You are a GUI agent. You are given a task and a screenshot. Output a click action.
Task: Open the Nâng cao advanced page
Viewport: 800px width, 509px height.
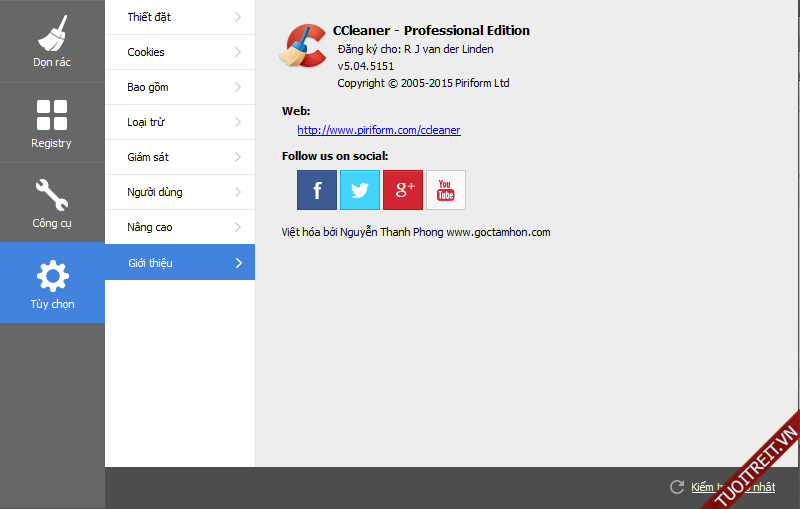(180, 227)
